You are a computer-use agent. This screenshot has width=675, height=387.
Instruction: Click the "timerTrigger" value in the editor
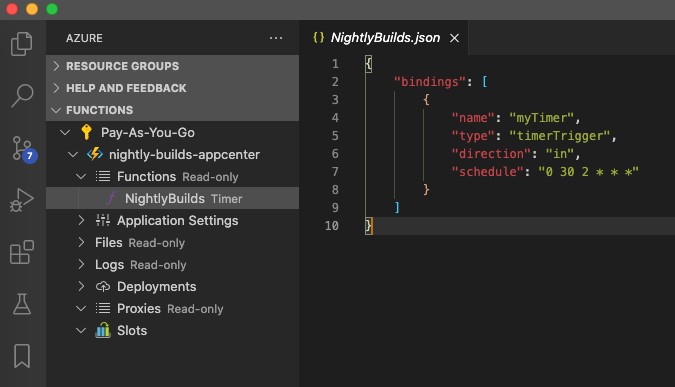[x=559, y=136]
